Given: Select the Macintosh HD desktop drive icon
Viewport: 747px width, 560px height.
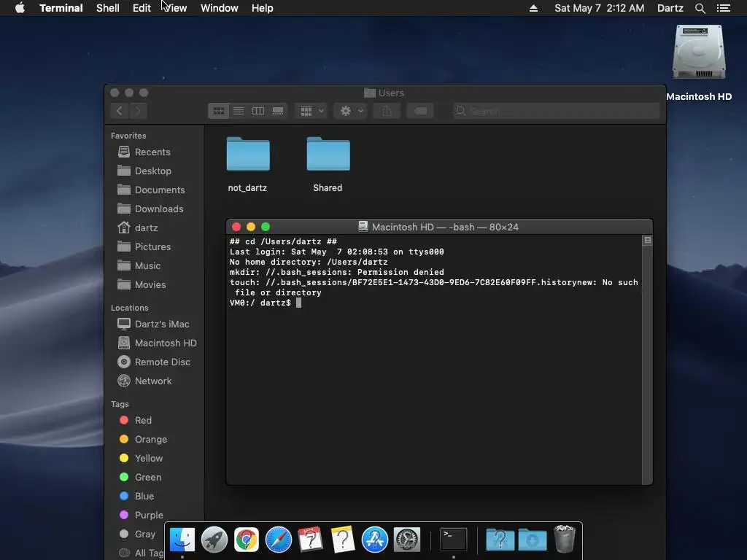Looking at the screenshot, I should point(699,52).
